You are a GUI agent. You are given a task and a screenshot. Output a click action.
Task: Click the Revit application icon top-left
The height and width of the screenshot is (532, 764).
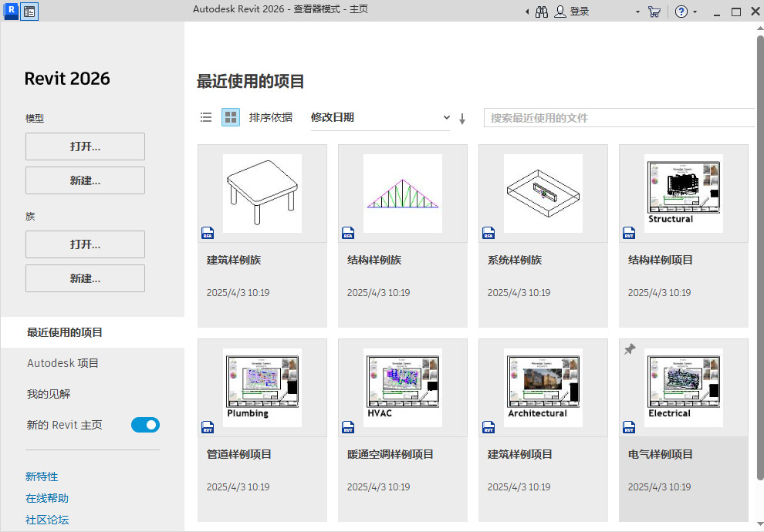tap(10, 11)
